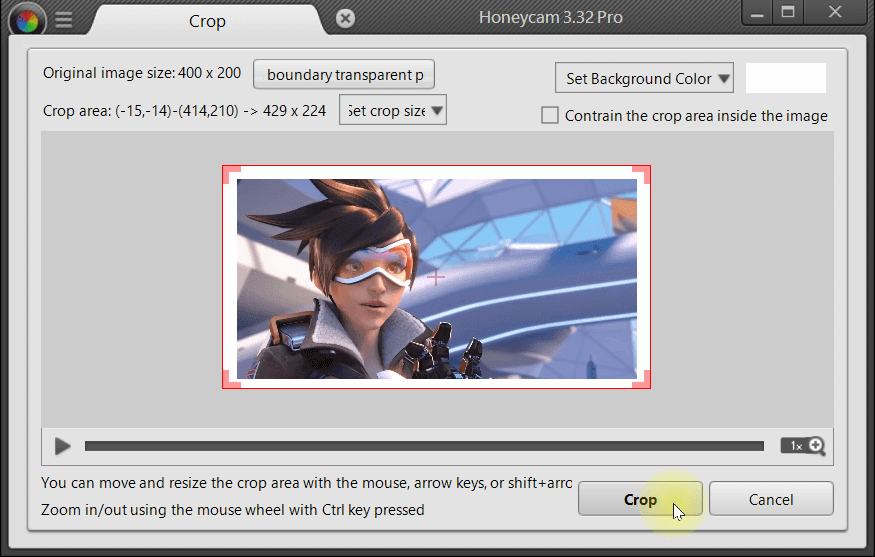Confirm with the Crop button
The image size is (875, 557).
640,499
